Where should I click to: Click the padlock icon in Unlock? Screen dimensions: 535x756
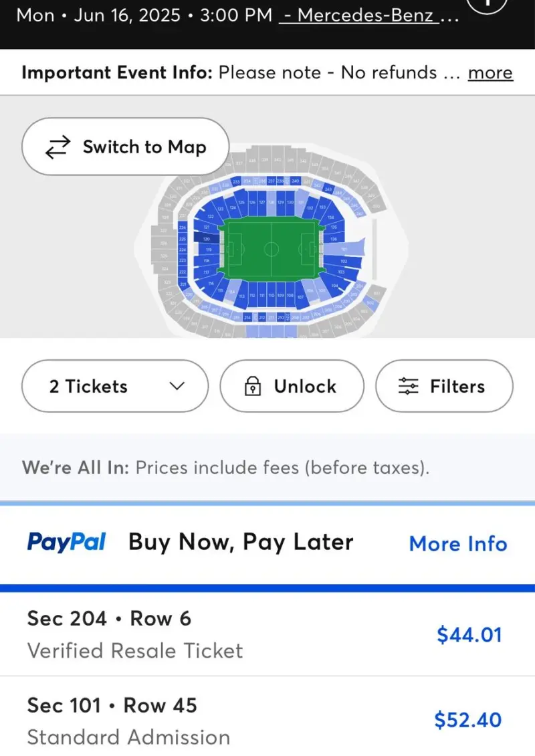pos(253,386)
